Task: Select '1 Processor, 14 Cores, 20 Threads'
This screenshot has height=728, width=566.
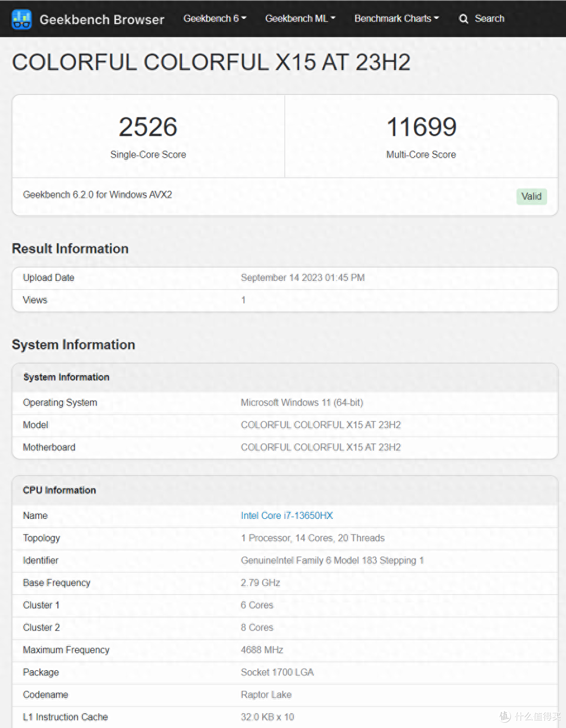Action: click(x=313, y=538)
